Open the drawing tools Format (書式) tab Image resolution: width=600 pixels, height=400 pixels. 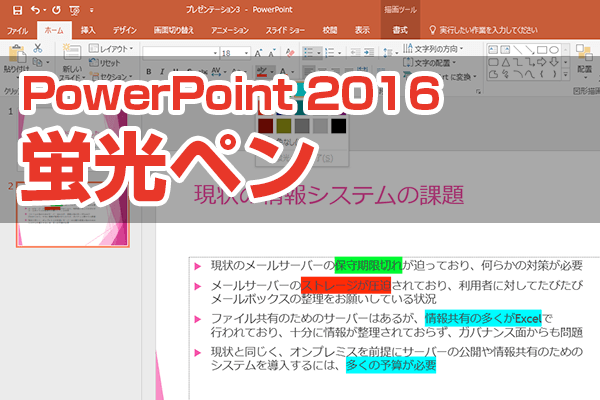pos(400,30)
